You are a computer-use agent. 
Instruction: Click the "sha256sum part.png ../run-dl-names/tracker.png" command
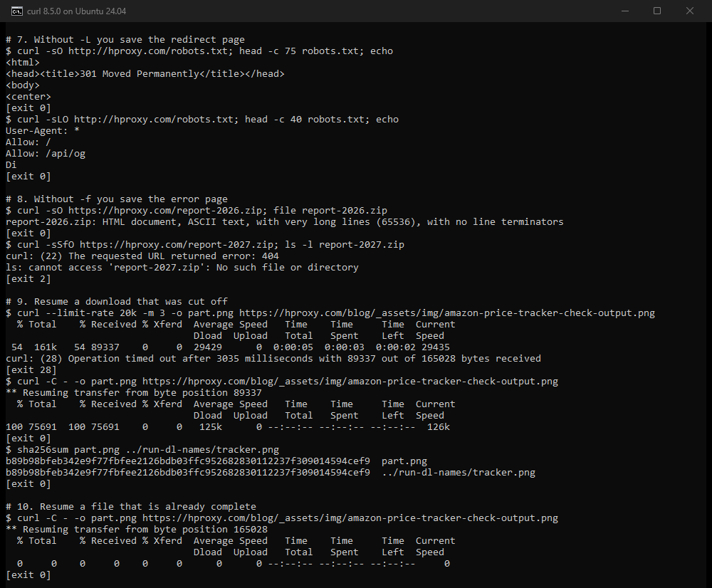(142, 449)
